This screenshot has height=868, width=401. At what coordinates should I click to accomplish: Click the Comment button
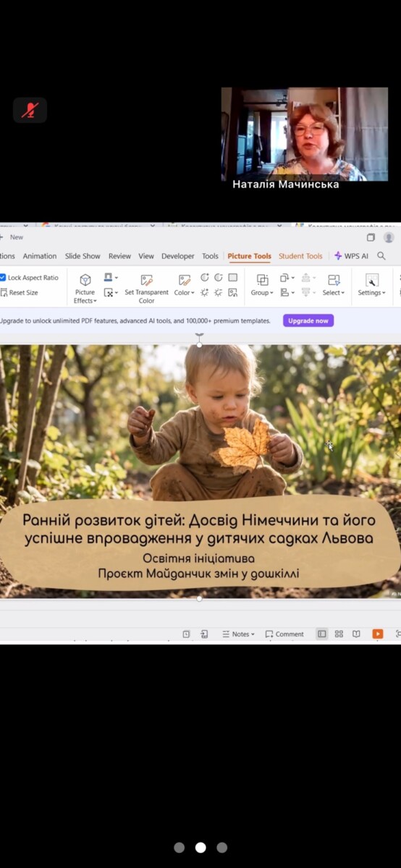point(284,634)
